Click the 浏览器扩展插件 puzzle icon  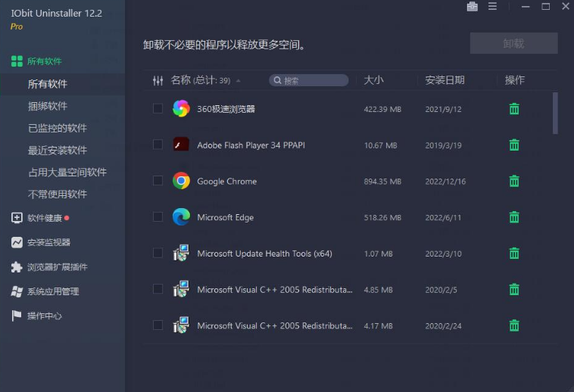pyautogui.click(x=17, y=267)
